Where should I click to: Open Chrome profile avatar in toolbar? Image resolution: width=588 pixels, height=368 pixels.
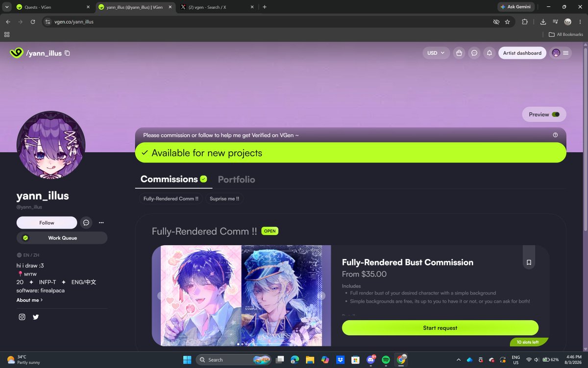pyautogui.click(x=568, y=22)
